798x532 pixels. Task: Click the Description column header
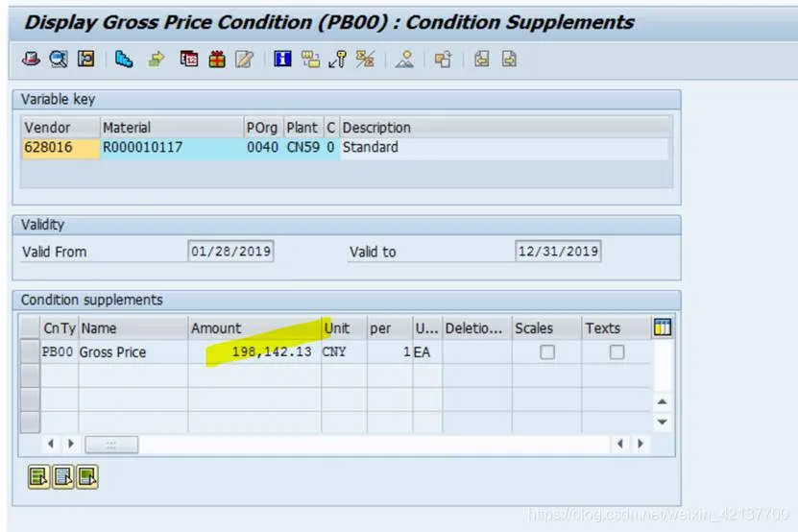[x=504, y=128]
